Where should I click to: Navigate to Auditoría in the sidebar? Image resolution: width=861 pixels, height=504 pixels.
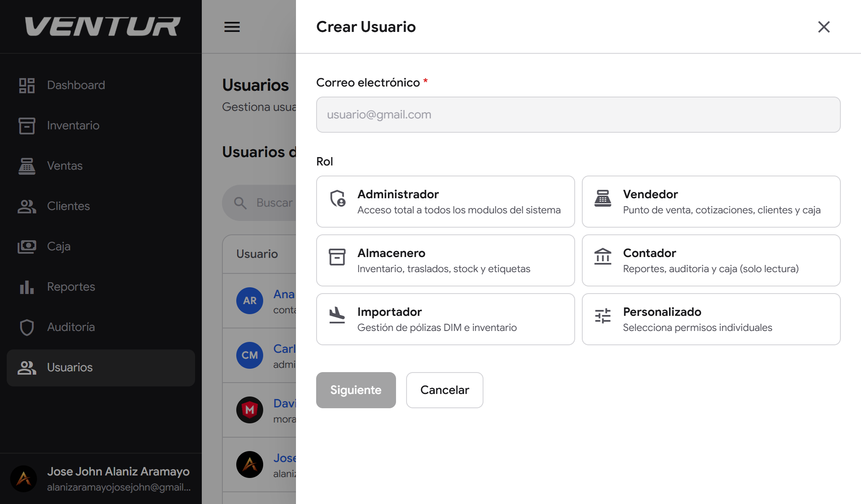click(70, 327)
